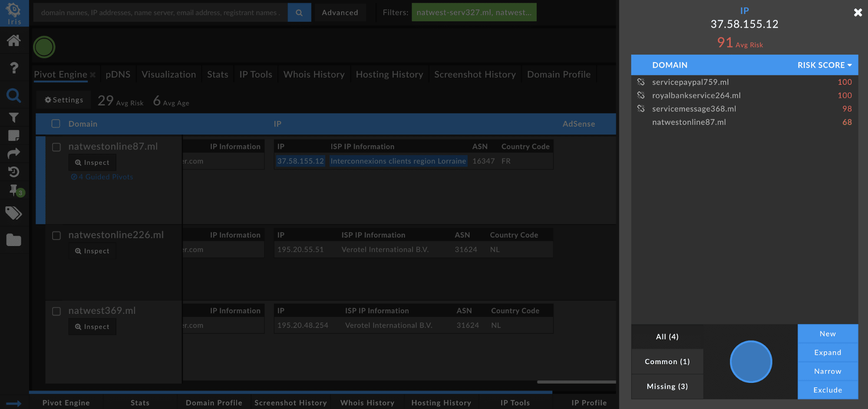This screenshot has height=409, width=868.
Task: Open the tags icon in sidebar
Action: [x=13, y=213]
